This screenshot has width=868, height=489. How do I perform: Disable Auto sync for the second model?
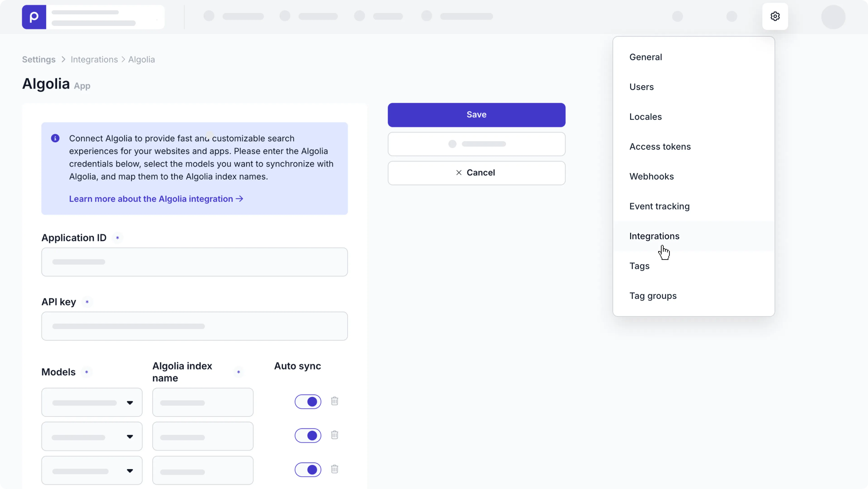pyautogui.click(x=308, y=435)
